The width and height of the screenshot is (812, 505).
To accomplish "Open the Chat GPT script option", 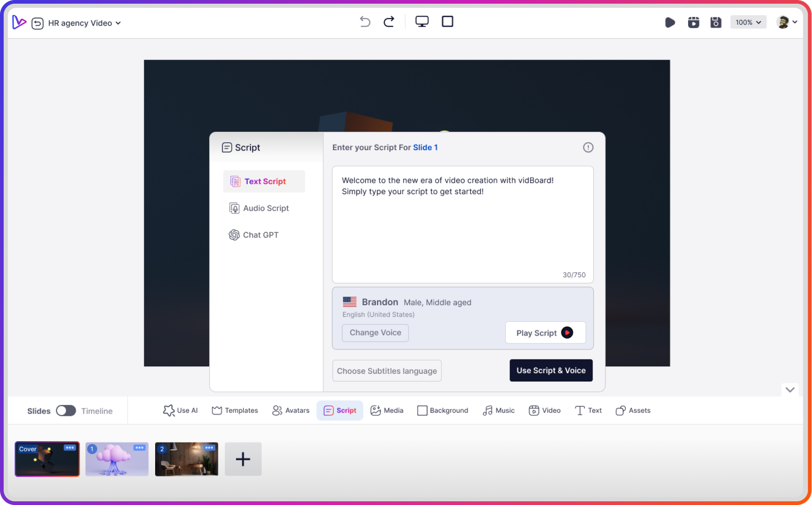I will 260,235.
